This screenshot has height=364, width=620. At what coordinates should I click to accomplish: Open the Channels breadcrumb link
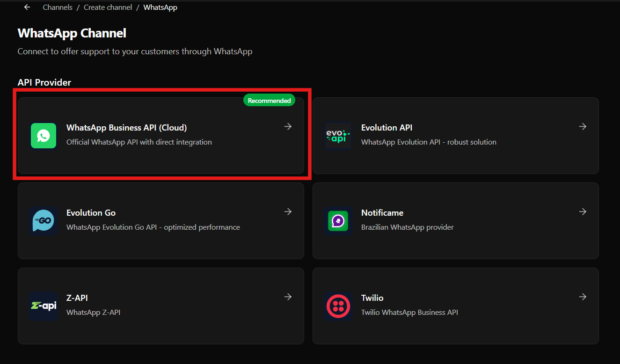pos(58,7)
